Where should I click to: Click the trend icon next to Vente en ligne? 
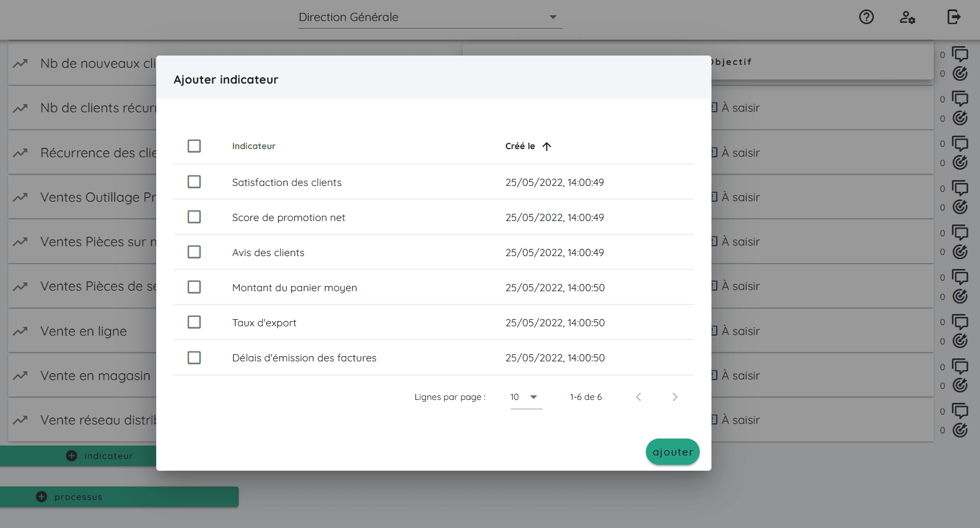tap(21, 331)
